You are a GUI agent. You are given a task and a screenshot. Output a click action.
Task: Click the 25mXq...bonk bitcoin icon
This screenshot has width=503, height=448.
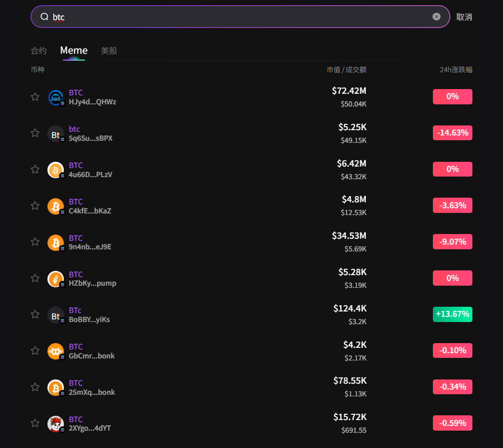pos(56,388)
